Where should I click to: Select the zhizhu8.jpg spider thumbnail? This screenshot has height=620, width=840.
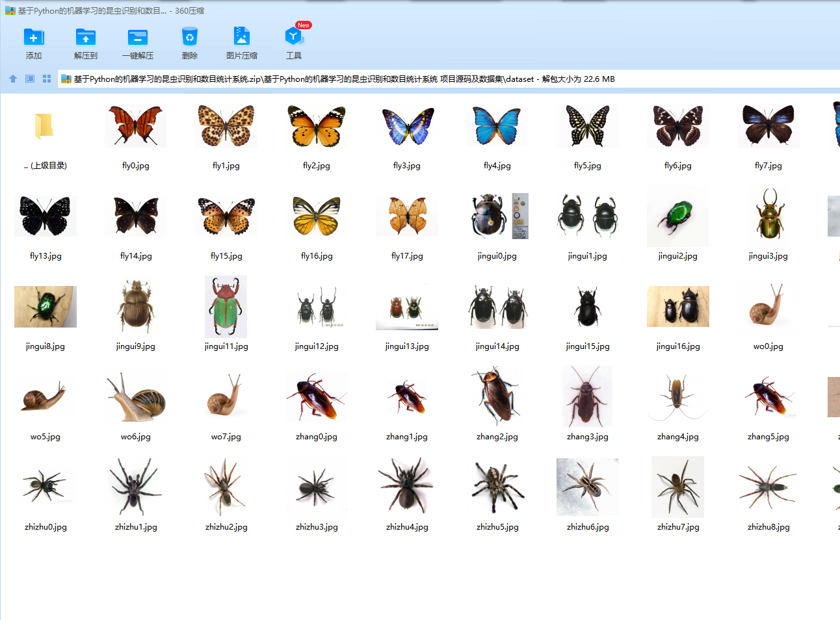[x=768, y=487]
